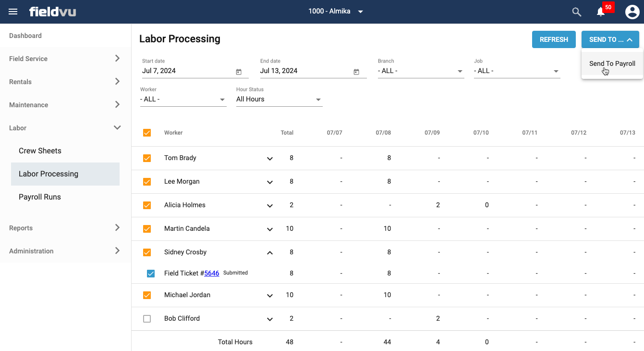Uncheck Martin Candela's checkbox
The image size is (644, 351).
(x=147, y=228)
